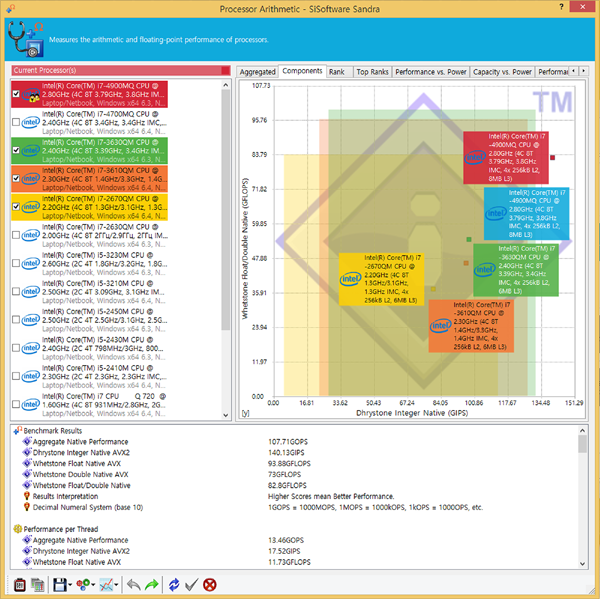This screenshot has height=599, width=600.
Task: Click results pane scroll-up arrow
Action: click(582, 431)
